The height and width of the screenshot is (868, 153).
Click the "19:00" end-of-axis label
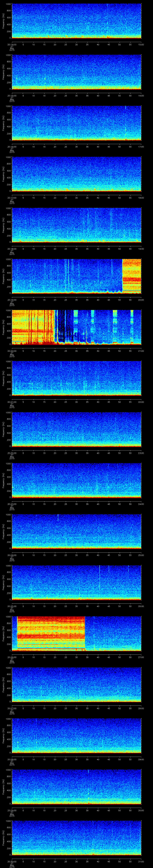click(x=141, y=249)
